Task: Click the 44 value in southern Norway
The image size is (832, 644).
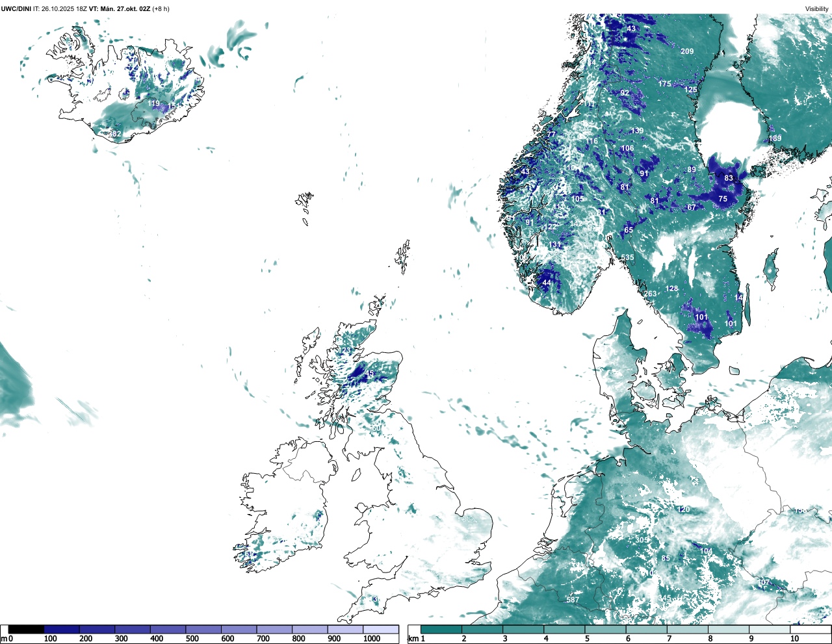Action: (547, 283)
